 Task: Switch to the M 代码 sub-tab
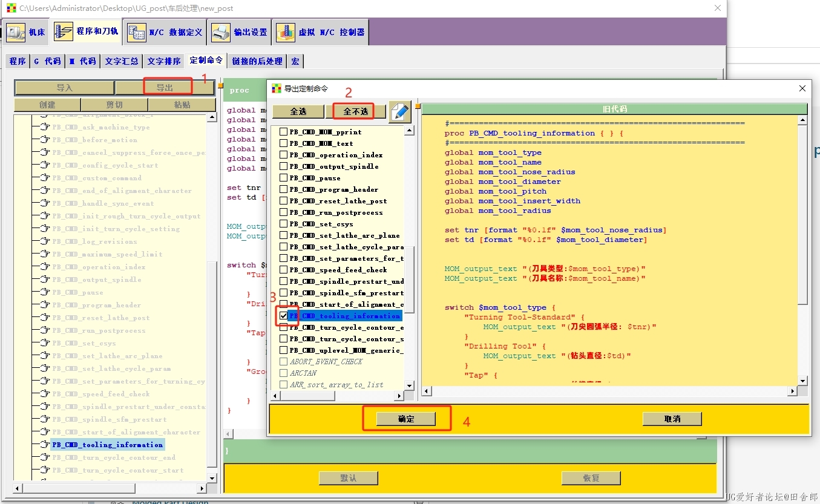click(82, 61)
